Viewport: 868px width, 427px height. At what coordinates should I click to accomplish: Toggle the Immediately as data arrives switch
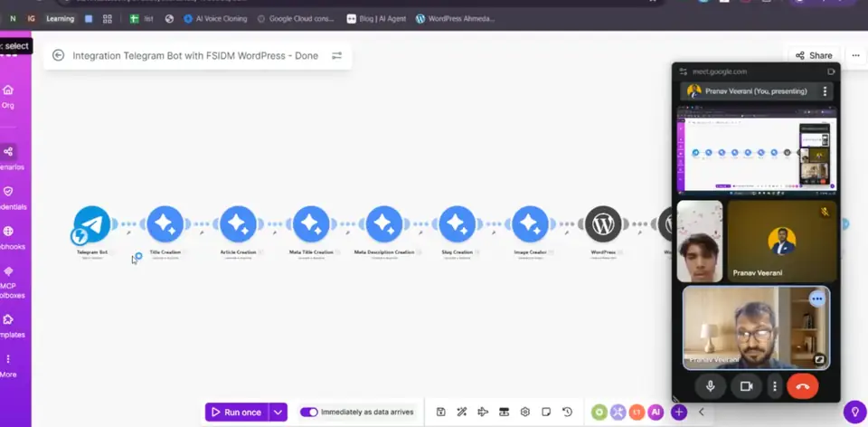[309, 412]
